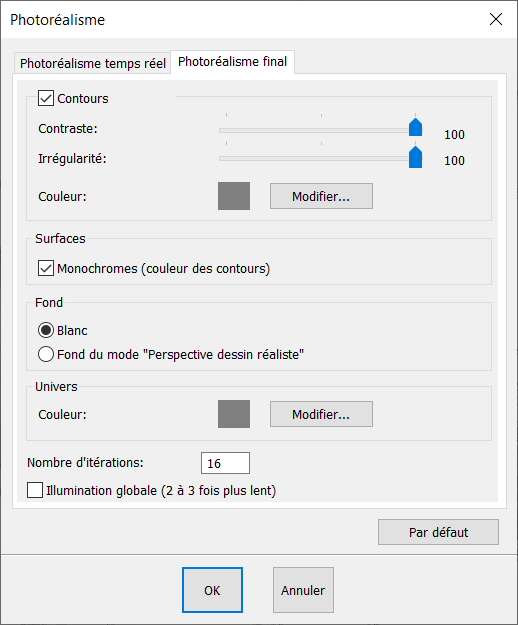
Task: Disable Monochromes (couleur des contours) checkbox
Action: point(46,268)
